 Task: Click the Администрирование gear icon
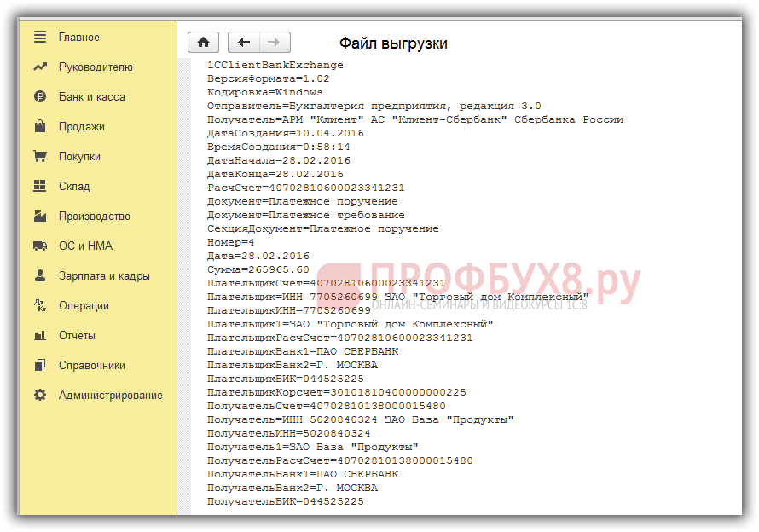(x=40, y=395)
